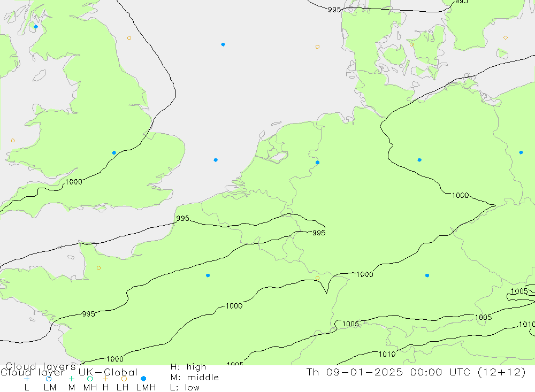Select the blue cloud marker over western Scottish isles
Viewport: 535px width, 392px height.
(x=36, y=27)
